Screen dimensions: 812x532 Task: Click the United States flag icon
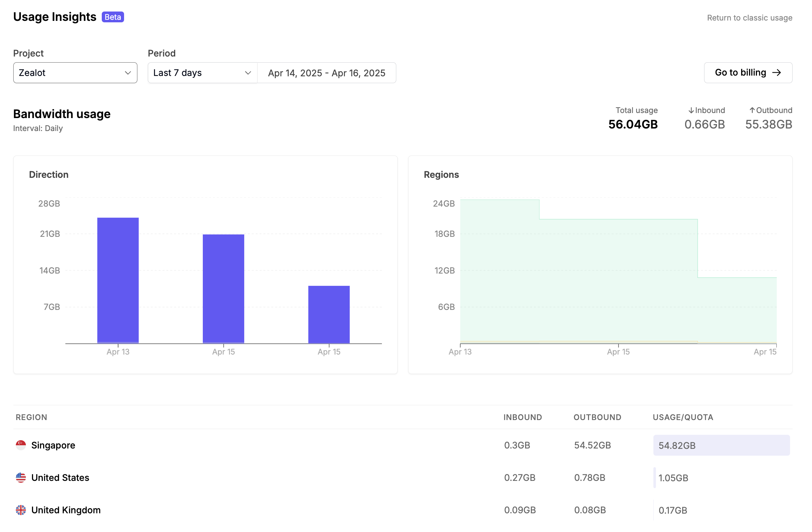coord(21,478)
